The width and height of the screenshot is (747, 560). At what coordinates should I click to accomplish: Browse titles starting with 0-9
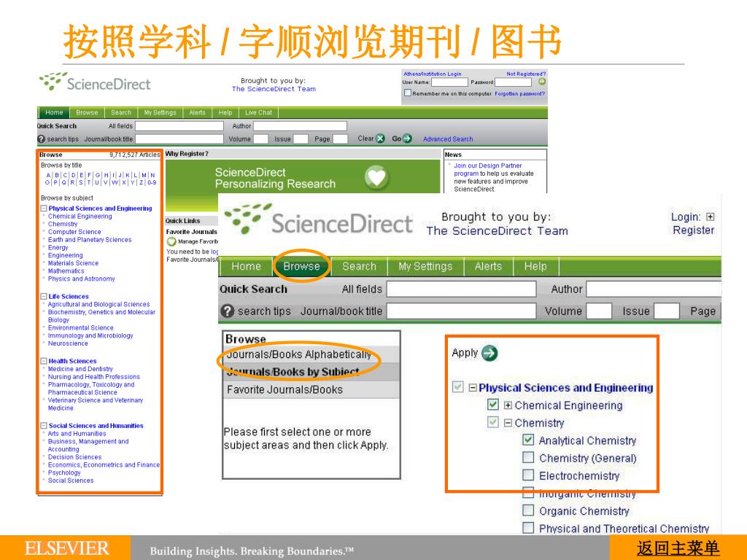point(152,182)
